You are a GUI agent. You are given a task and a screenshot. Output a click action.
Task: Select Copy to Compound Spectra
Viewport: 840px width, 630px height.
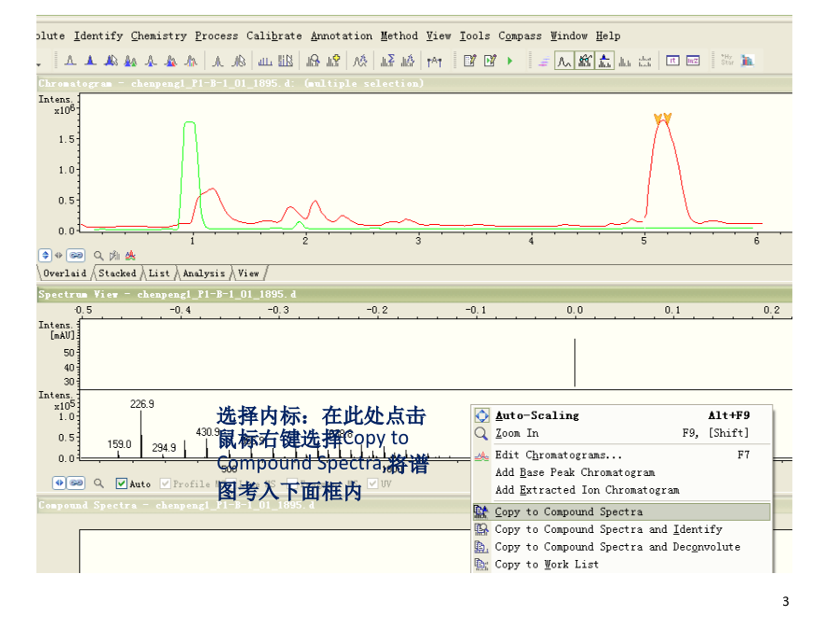(x=622, y=511)
